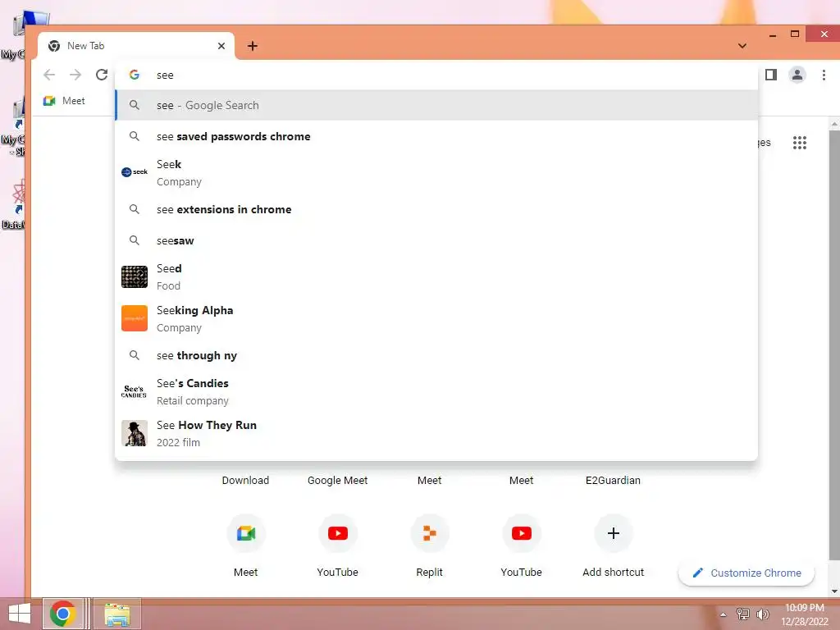Viewport: 840px width, 630px height.
Task: Click the See's Candies logo
Action: [134, 391]
